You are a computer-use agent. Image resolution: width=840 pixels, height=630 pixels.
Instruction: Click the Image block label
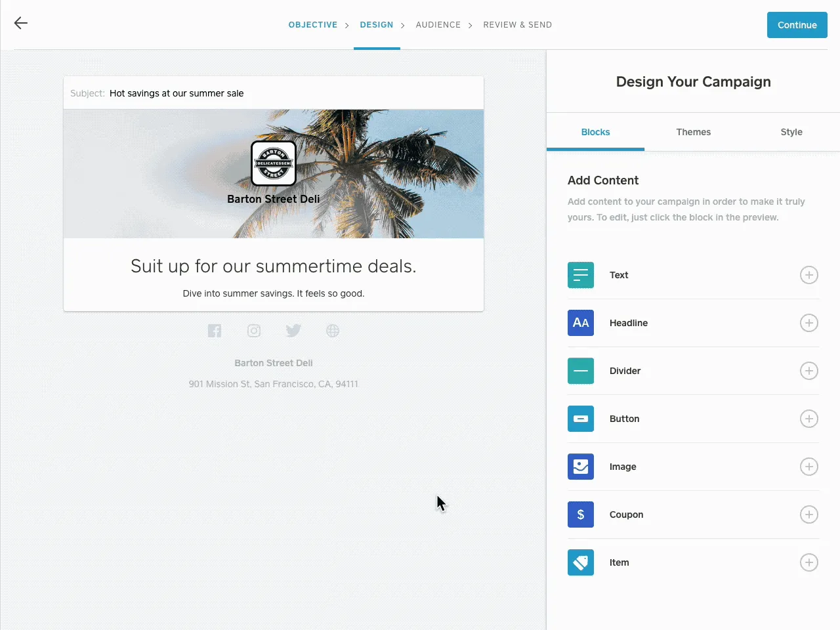pos(623,467)
